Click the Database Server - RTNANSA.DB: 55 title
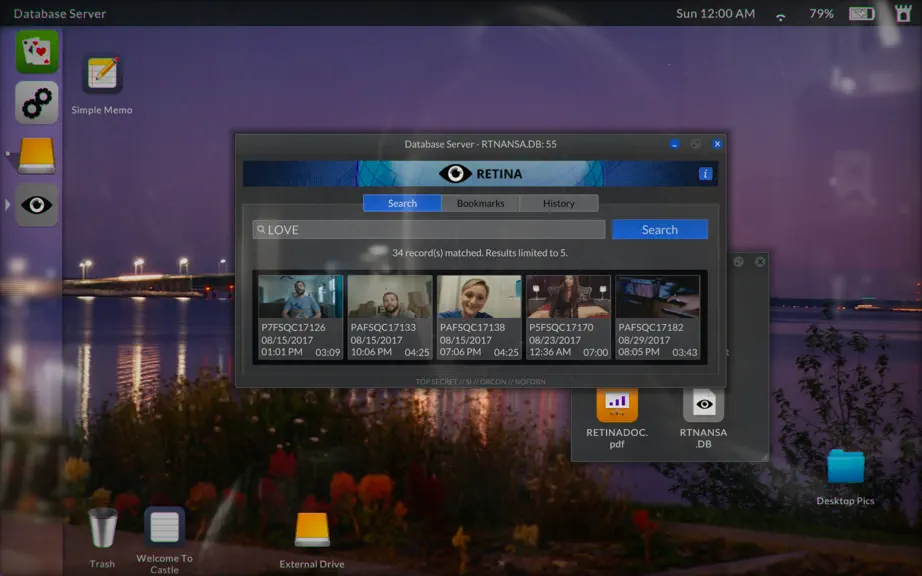This screenshot has height=576, width=922. tap(480, 144)
